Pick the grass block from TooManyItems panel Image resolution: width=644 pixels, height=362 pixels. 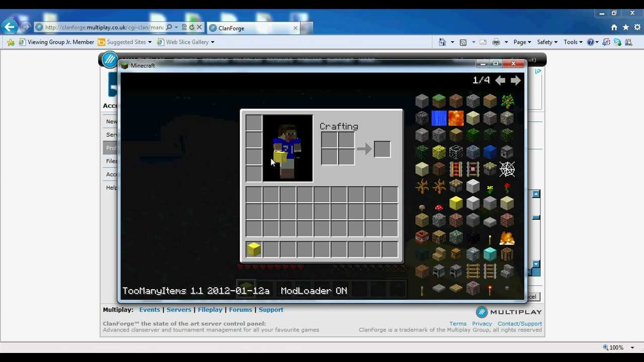click(439, 101)
